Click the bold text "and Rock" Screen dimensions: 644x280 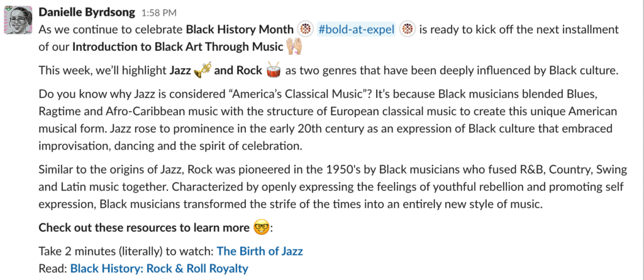[238, 70]
